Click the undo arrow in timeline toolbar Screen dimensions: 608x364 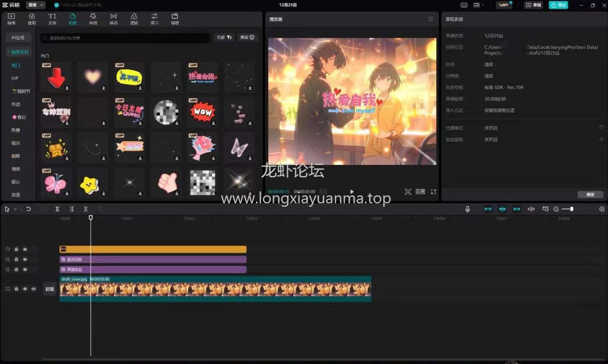point(29,209)
